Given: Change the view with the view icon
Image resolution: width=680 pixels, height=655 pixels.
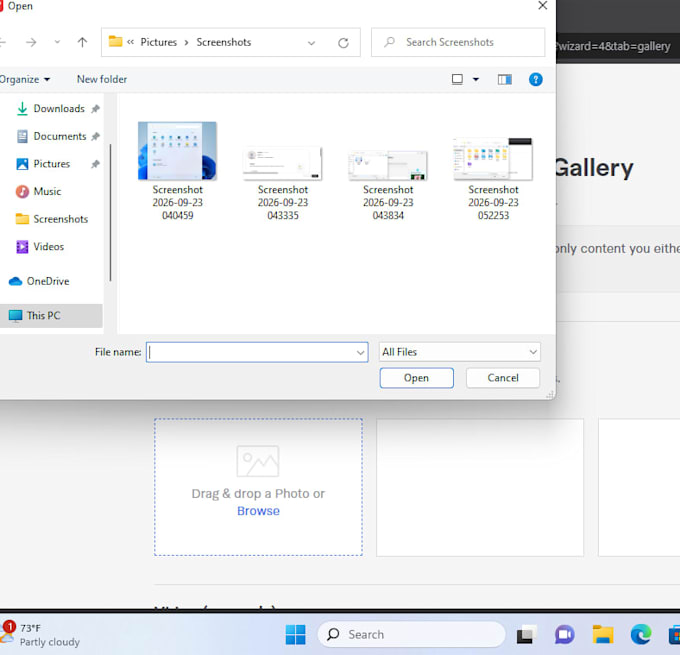Looking at the screenshot, I should (x=457, y=79).
